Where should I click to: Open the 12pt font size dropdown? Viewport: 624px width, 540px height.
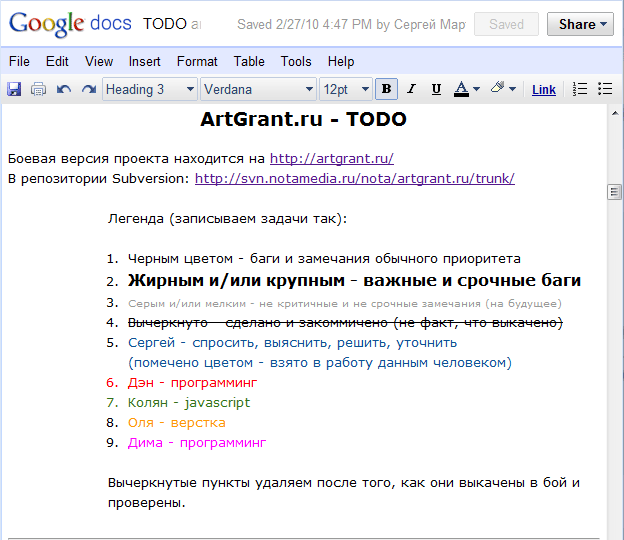[x=346, y=89]
